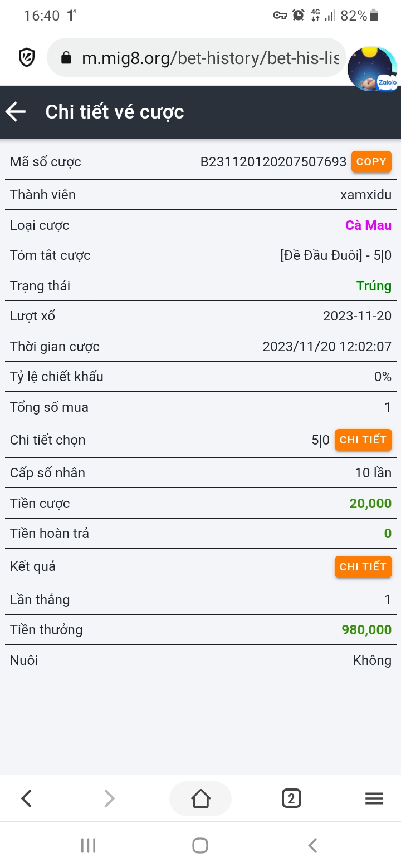Screen dimensions: 401x868
Task: Tap the Trúng status value
Action: coord(374,286)
